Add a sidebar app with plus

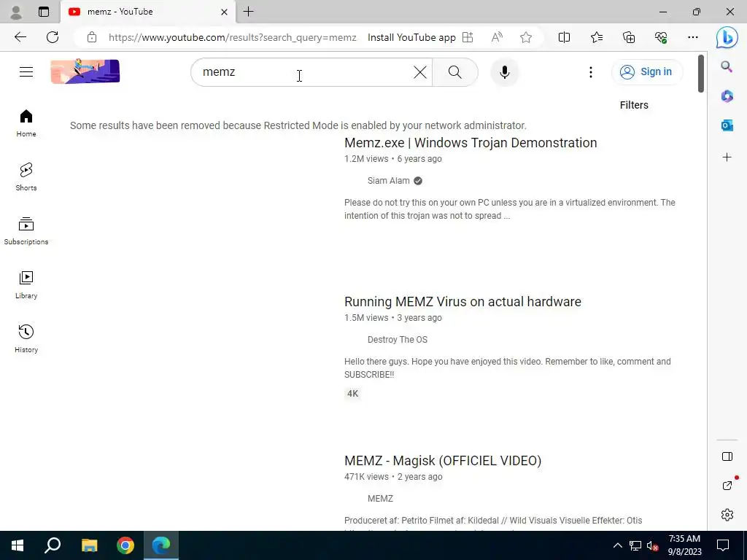(727, 157)
